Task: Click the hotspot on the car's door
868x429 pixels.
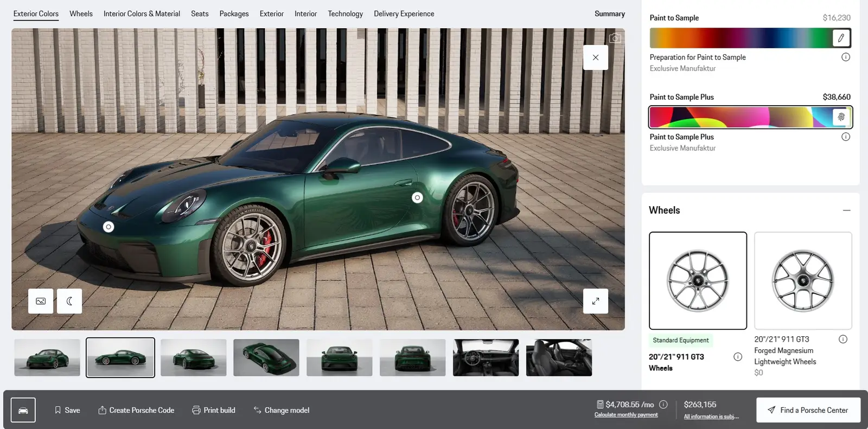Action: click(417, 198)
